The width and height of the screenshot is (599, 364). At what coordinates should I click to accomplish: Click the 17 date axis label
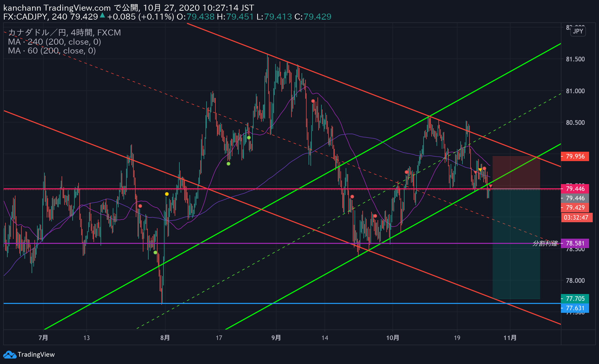click(219, 338)
